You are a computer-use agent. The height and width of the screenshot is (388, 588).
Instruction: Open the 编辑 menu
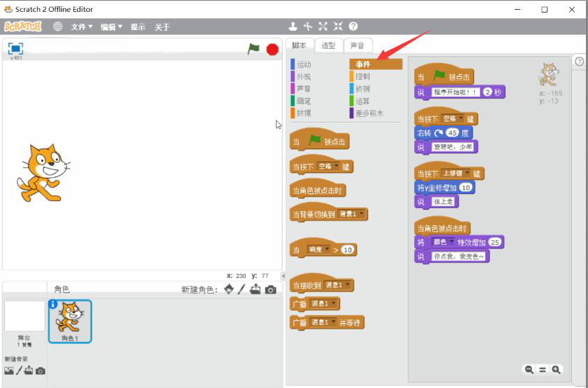pos(111,27)
